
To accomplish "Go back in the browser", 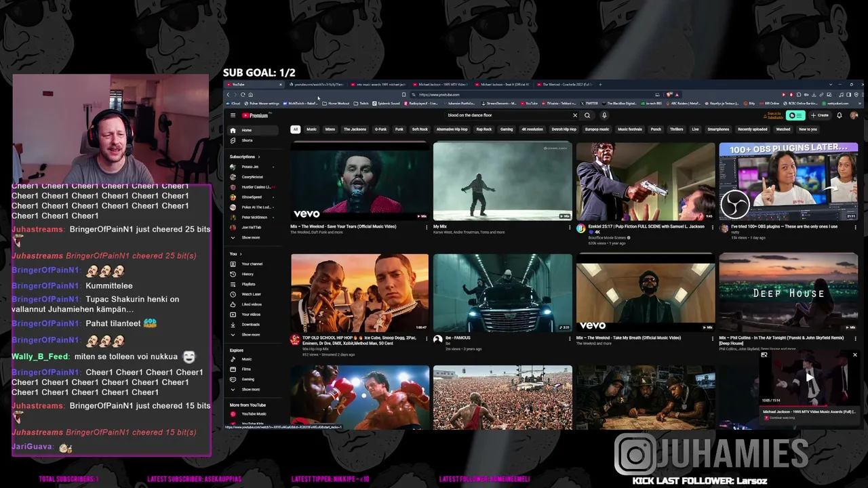I will click(228, 95).
